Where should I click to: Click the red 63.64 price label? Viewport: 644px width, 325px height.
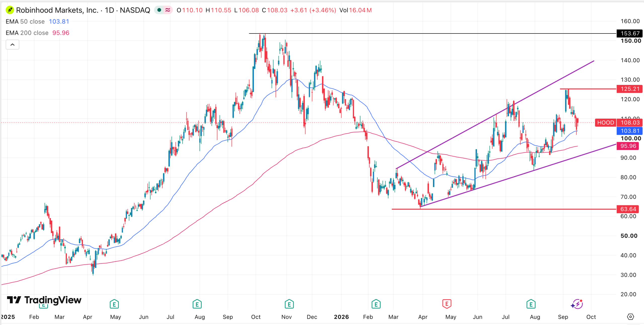628,209
